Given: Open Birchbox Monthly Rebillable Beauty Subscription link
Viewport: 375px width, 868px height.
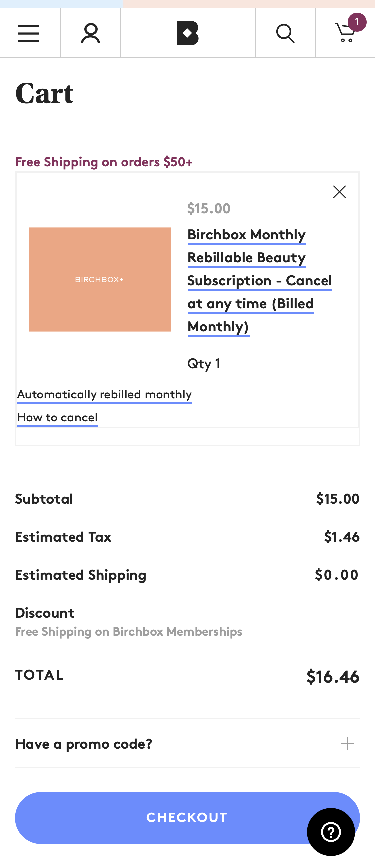Looking at the screenshot, I should (x=259, y=280).
